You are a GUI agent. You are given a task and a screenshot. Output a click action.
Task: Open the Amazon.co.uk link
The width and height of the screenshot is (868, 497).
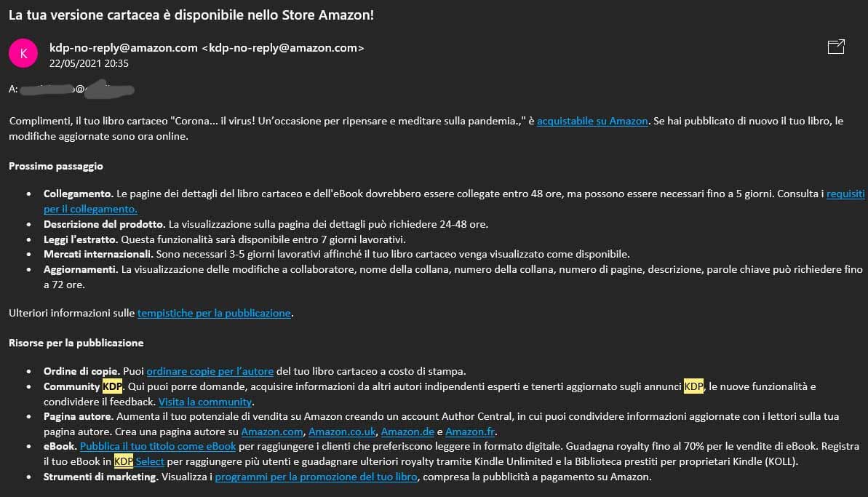[342, 432]
